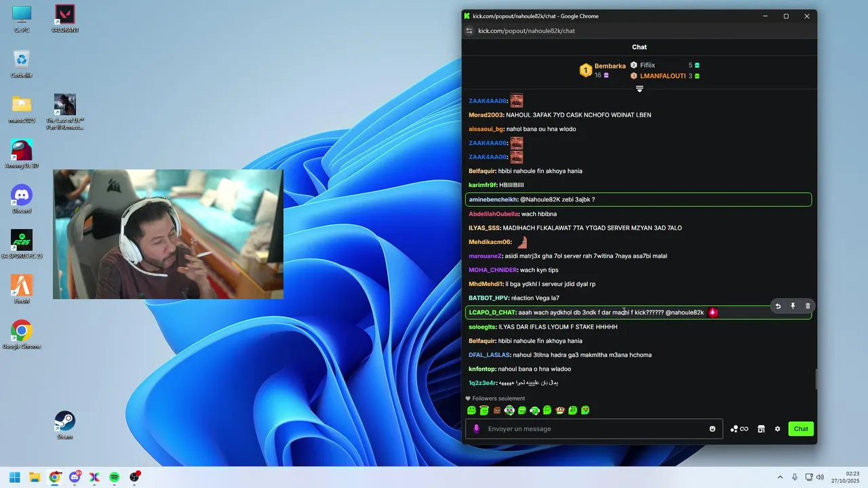Screen dimensions: 868x488
Task: Open chat settings gear icon
Action: pos(778,429)
